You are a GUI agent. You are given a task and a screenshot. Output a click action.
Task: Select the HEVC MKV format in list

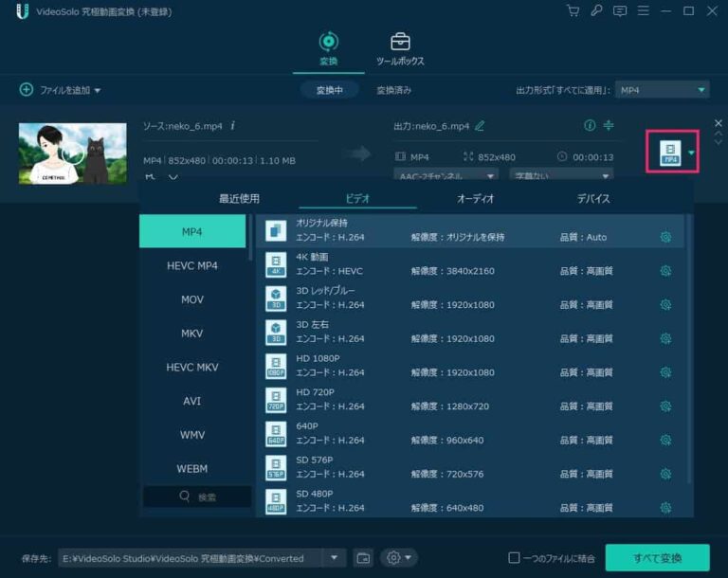coord(192,367)
